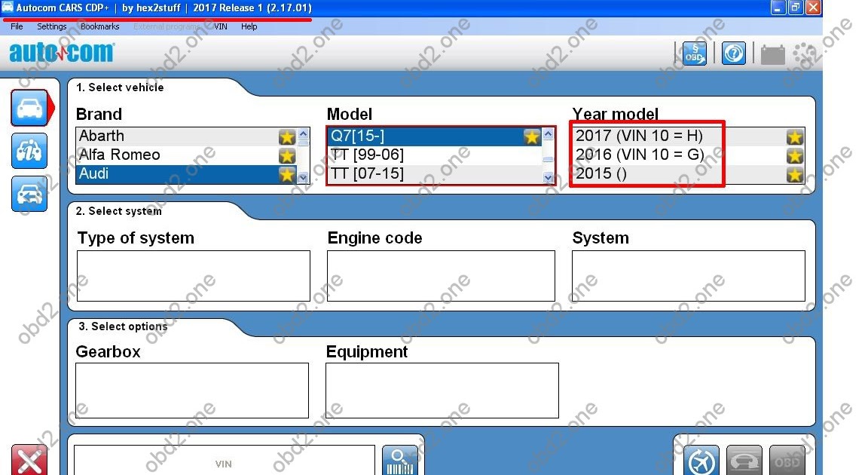Screen dimensions: 868x475
Task: Toggle favorite star for year 2016
Action: (795, 155)
